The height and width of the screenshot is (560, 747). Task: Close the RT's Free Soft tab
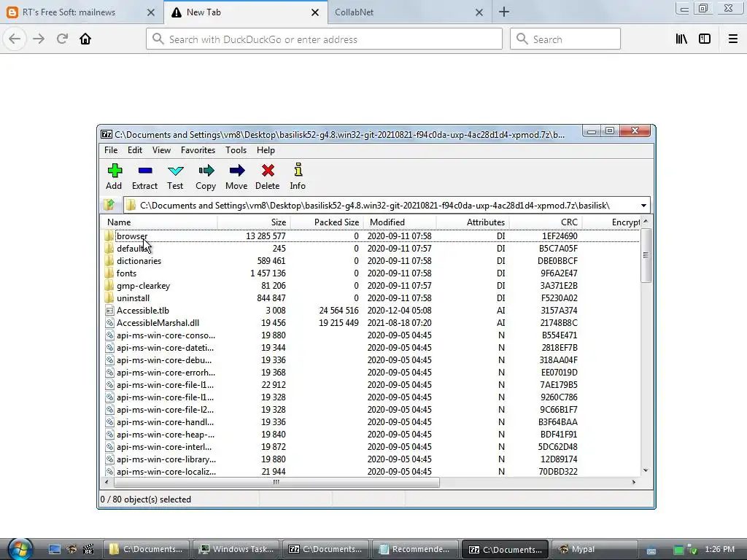150,12
